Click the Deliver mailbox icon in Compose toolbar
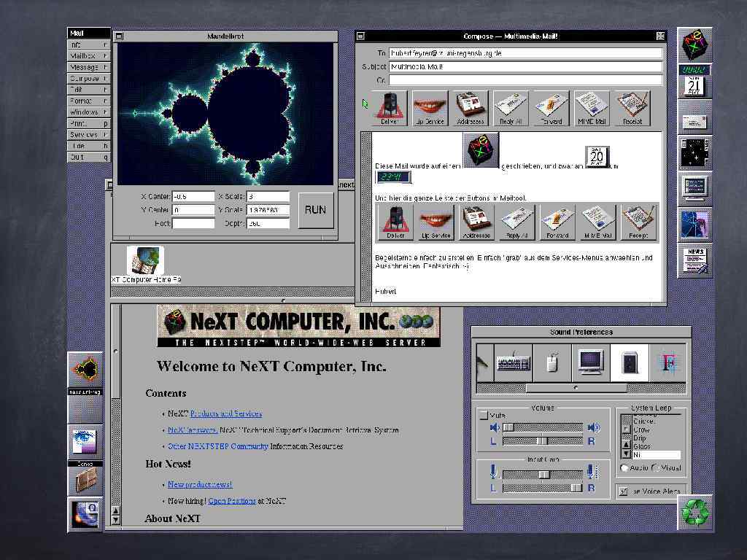The width and height of the screenshot is (747, 560). (x=390, y=109)
